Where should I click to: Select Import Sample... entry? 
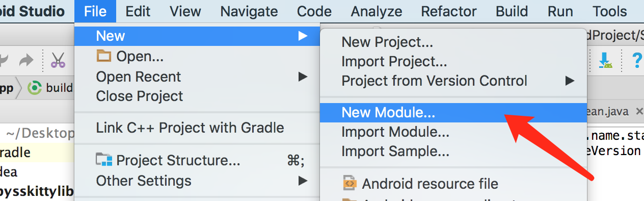(395, 152)
